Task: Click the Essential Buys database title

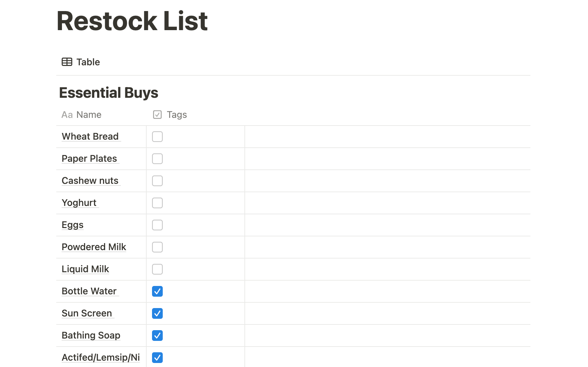Action: 108,93
